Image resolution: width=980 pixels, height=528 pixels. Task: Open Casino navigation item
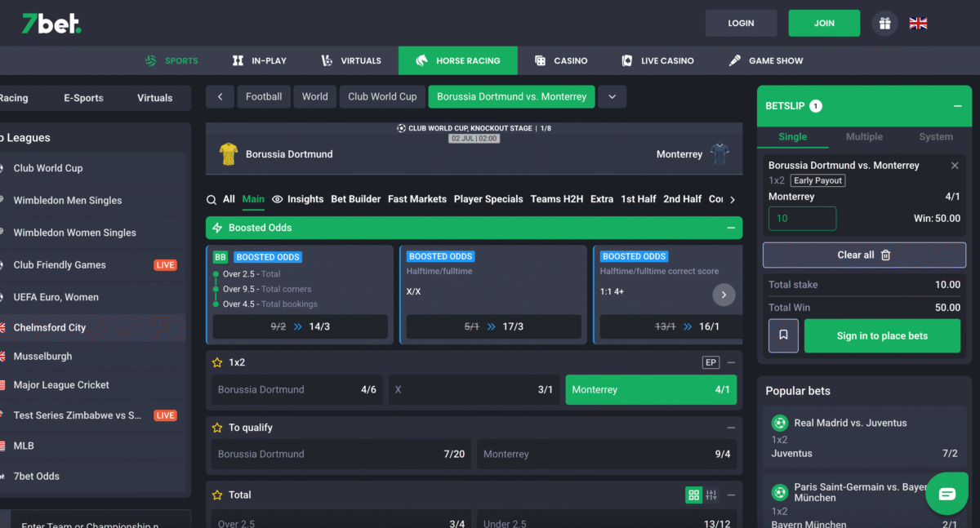click(x=561, y=60)
